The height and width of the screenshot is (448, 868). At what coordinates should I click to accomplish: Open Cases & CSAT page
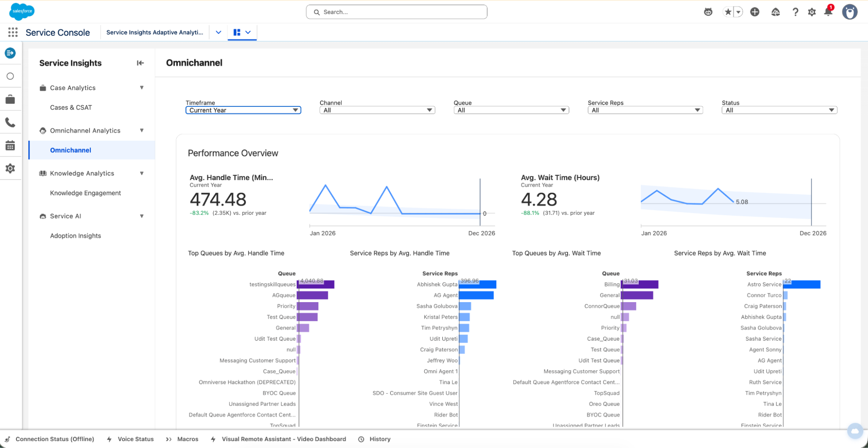click(71, 108)
